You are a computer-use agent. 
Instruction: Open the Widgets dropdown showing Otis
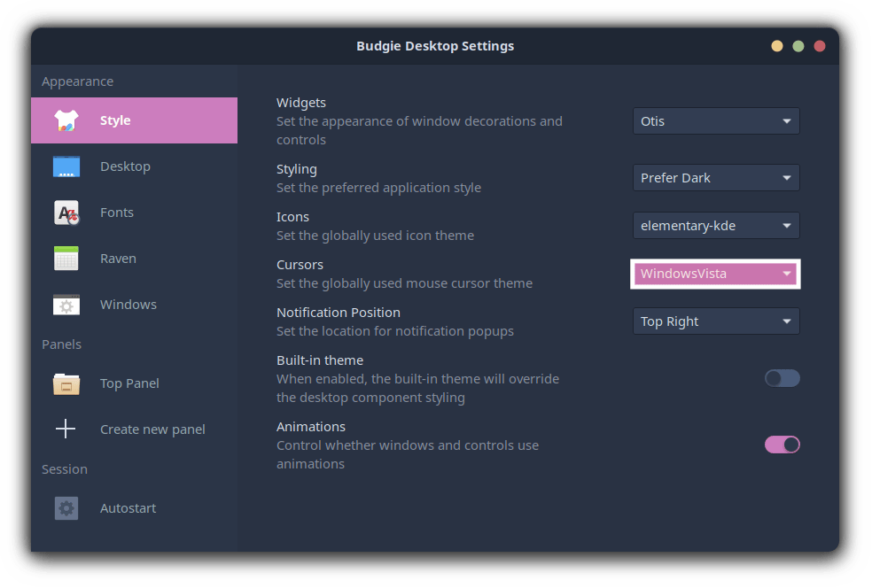click(x=716, y=121)
